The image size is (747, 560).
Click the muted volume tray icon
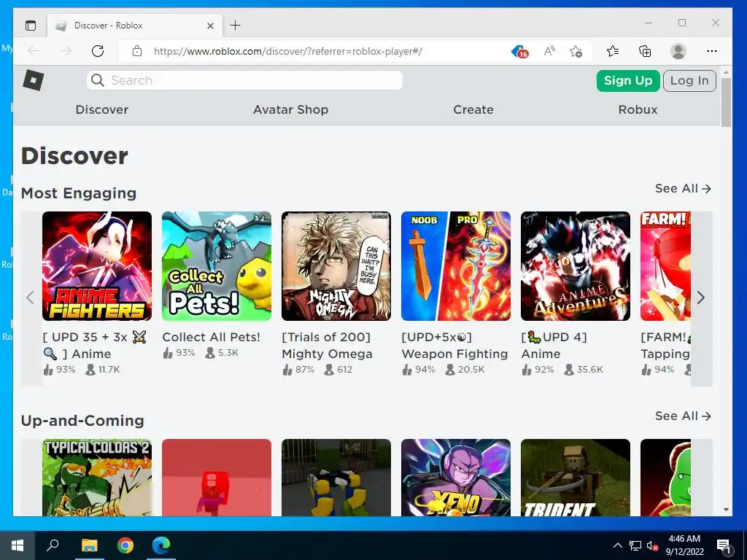(x=653, y=545)
